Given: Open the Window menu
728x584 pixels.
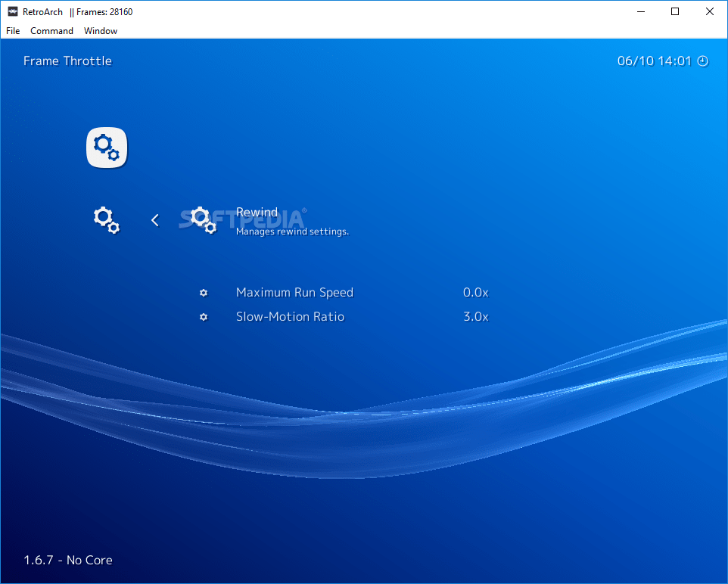Looking at the screenshot, I should pyautogui.click(x=101, y=31).
